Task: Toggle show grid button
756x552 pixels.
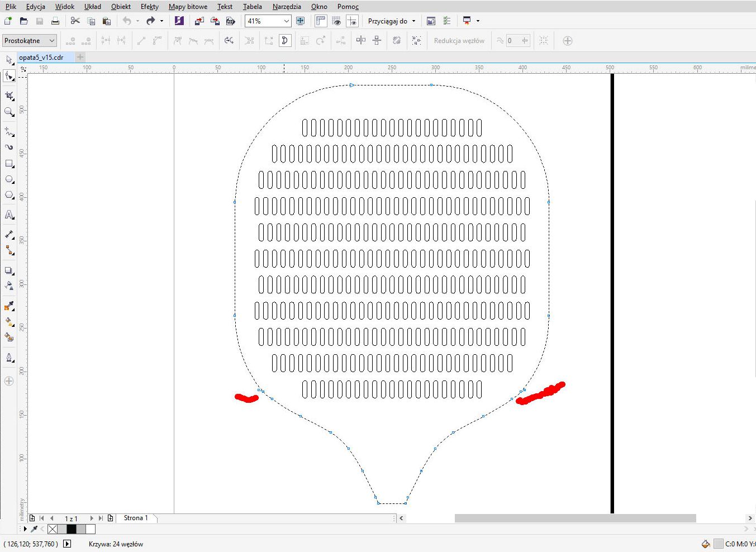Action: (x=336, y=21)
